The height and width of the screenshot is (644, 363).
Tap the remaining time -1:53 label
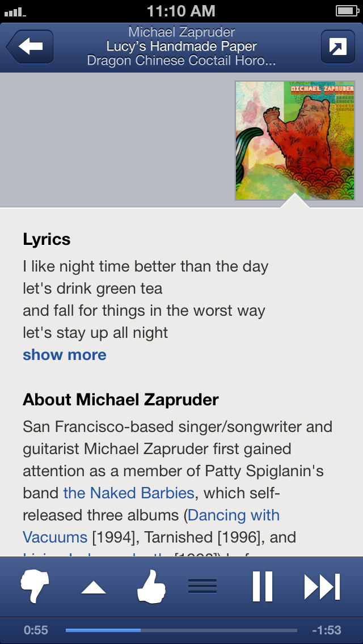pyautogui.click(x=327, y=630)
